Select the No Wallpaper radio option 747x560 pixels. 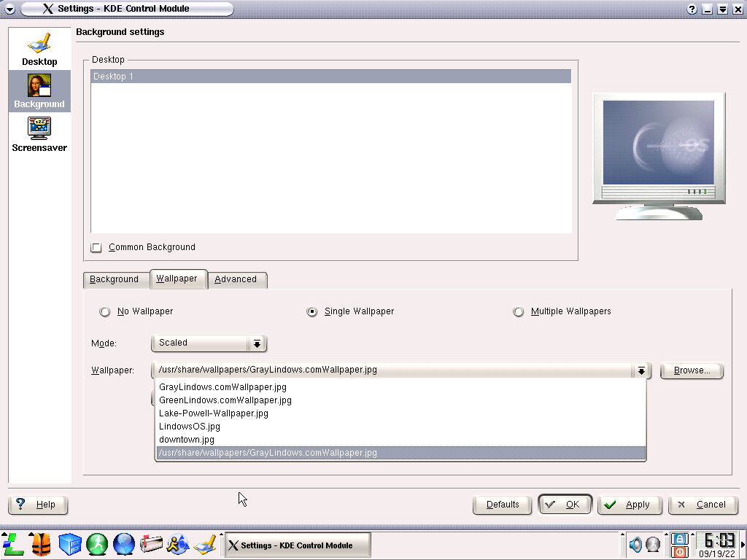pyautogui.click(x=105, y=311)
